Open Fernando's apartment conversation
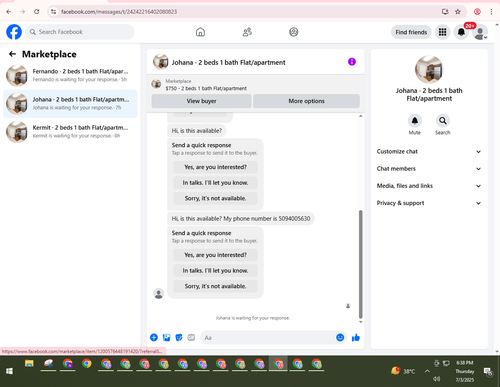 [70, 75]
